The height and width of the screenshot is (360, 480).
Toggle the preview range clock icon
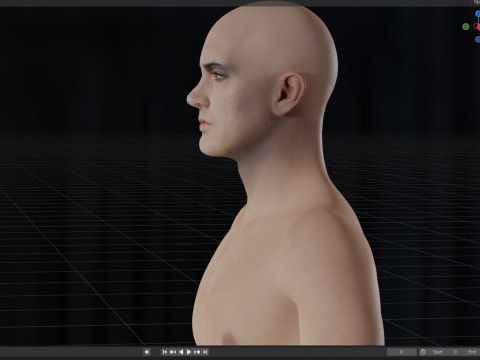point(423,352)
